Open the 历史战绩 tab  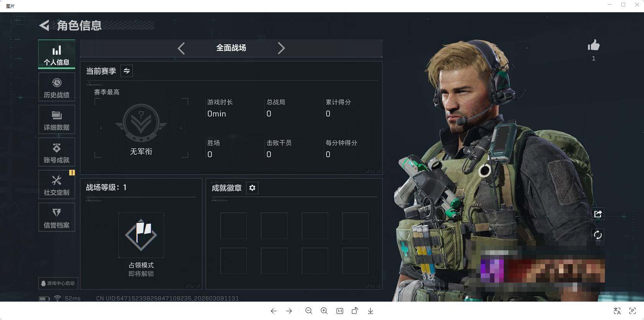coord(57,87)
